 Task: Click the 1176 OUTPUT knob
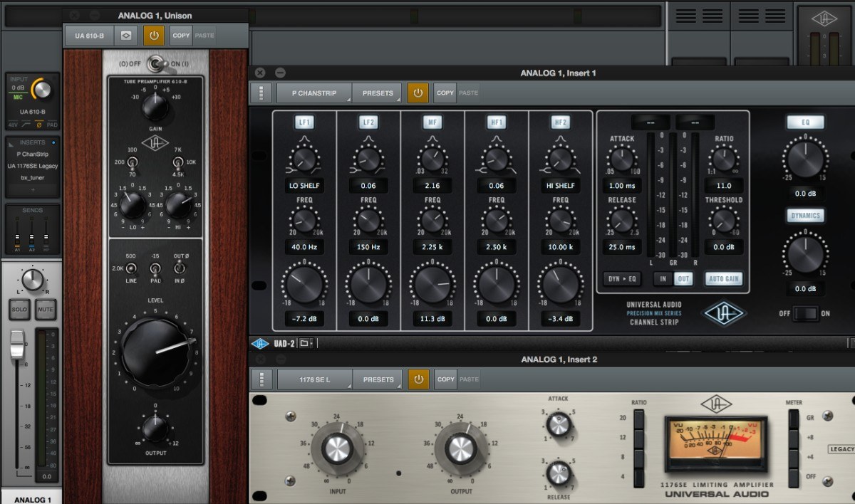coord(461,448)
